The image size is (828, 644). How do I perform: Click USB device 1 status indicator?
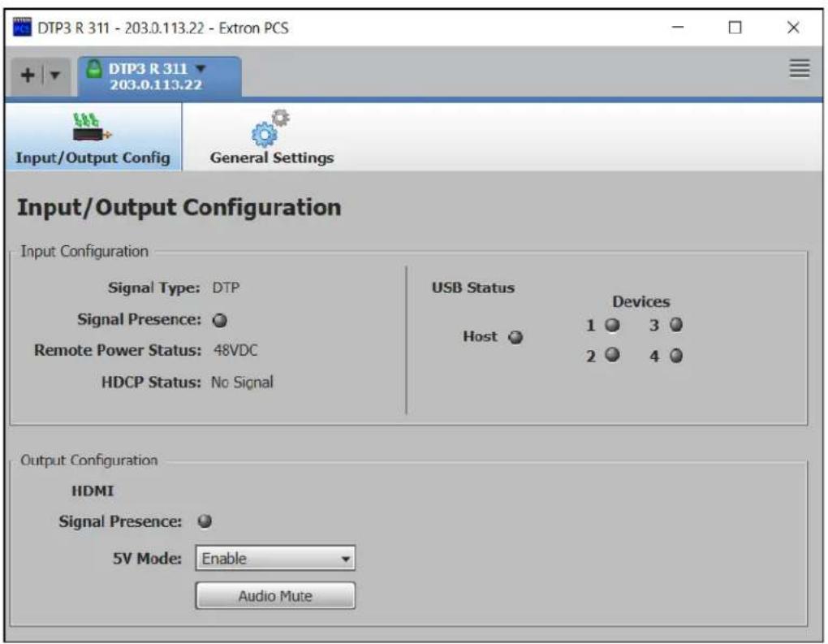coord(612,325)
